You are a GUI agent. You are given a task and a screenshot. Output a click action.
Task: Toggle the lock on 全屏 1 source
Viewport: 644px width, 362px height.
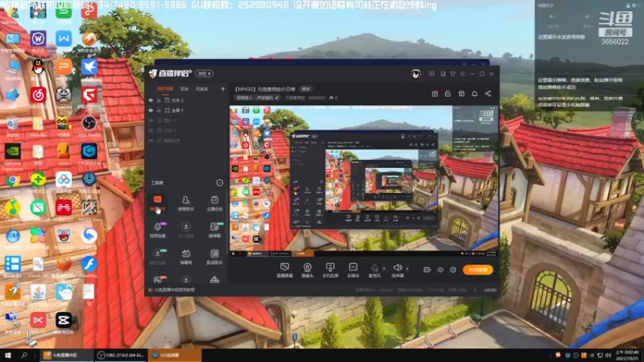pos(159,110)
